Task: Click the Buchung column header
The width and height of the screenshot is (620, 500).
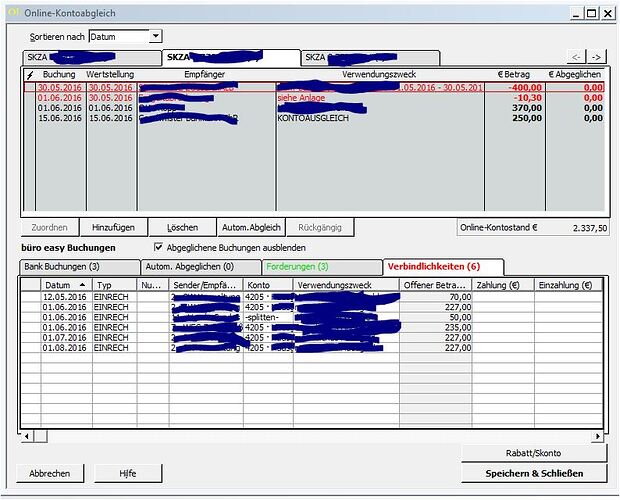Action: (x=59, y=74)
